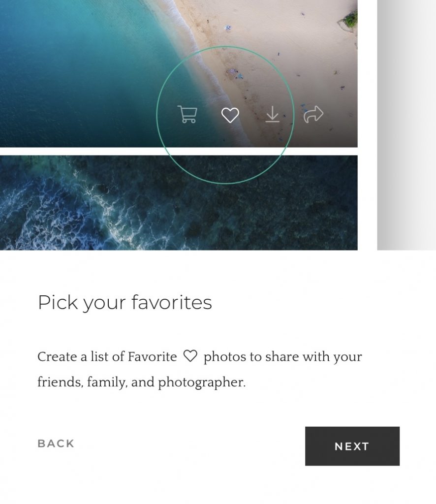Open the aerial beach photo thumbnail
Viewport: 436px width, 504px height.
point(179,74)
